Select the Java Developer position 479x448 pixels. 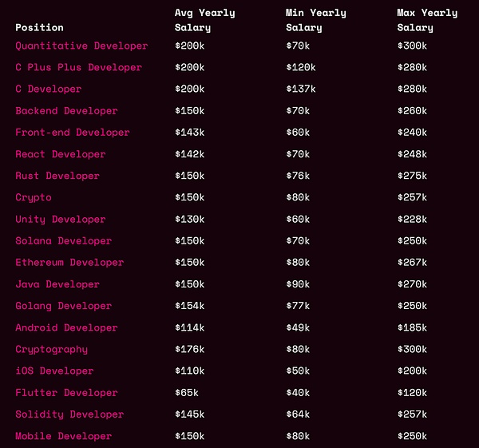click(x=57, y=284)
